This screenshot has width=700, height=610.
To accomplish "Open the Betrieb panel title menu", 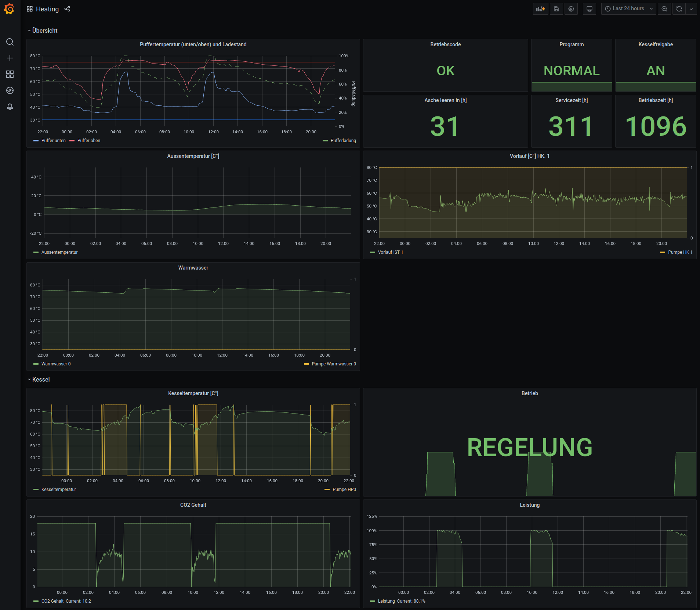I will (x=530, y=393).
